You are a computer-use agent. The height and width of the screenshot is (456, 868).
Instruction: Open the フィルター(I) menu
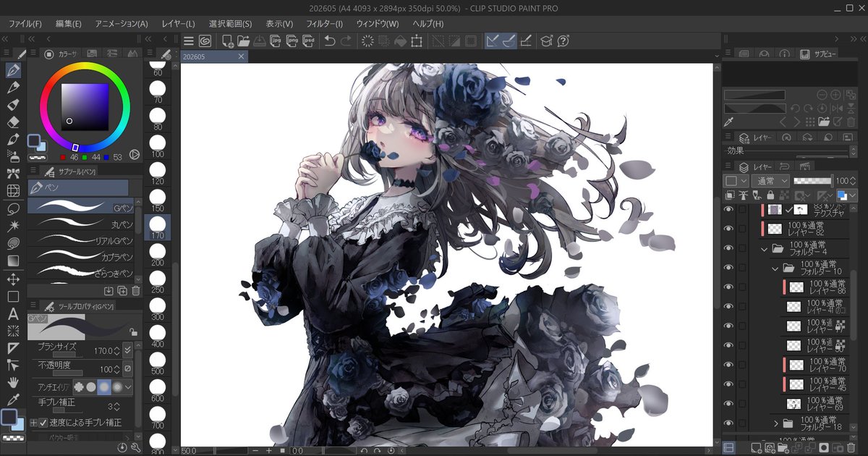click(324, 24)
